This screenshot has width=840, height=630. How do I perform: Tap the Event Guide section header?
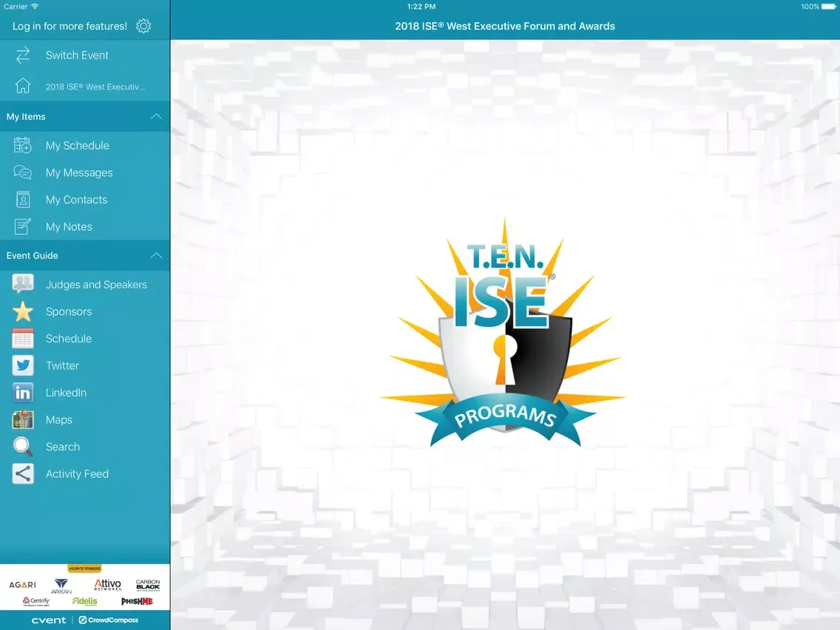click(x=85, y=256)
